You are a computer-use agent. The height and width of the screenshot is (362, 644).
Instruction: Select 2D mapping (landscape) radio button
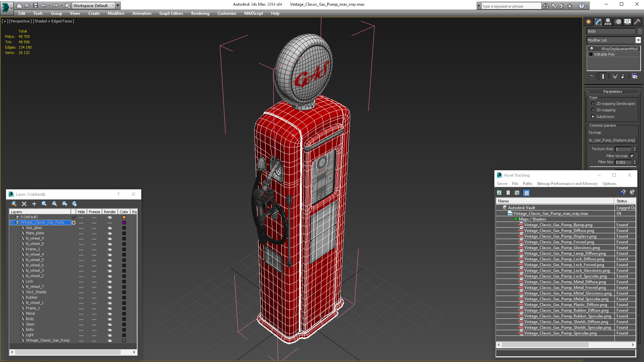[x=593, y=104]
